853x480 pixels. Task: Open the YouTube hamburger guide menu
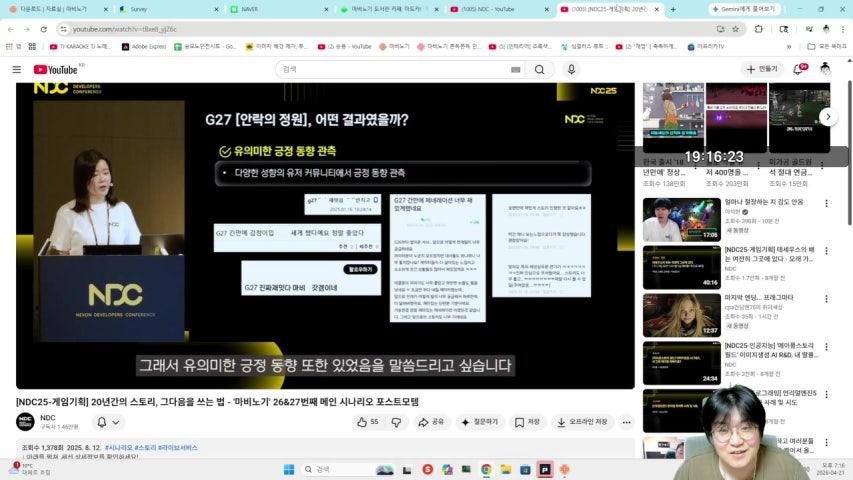[17, 69]
